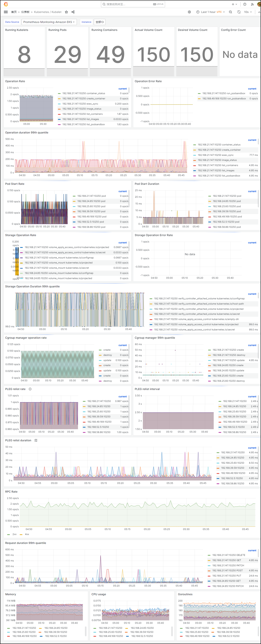This screenshot has width=261, height=644.
Task: Open the Goroutines panel title menu
Action: click(185, 594)
